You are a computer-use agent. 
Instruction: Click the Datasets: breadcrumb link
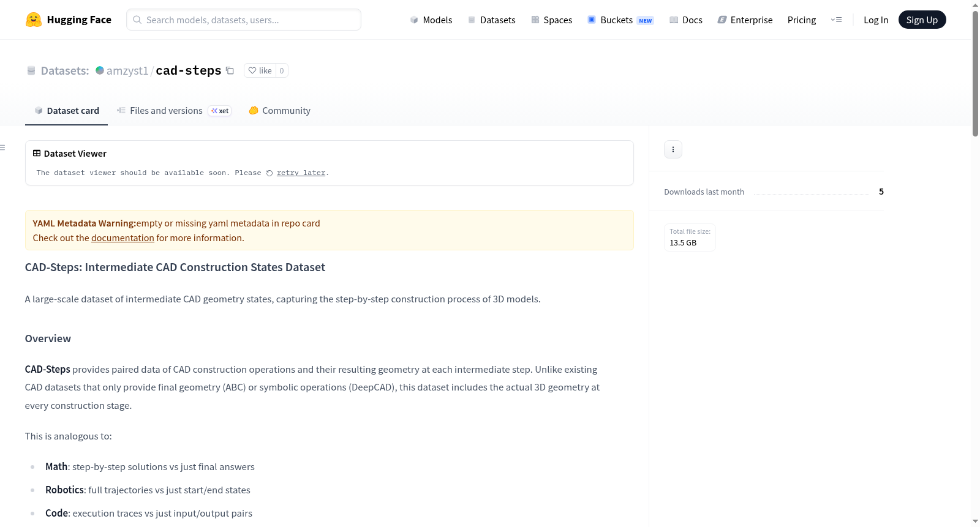point(65,70)
